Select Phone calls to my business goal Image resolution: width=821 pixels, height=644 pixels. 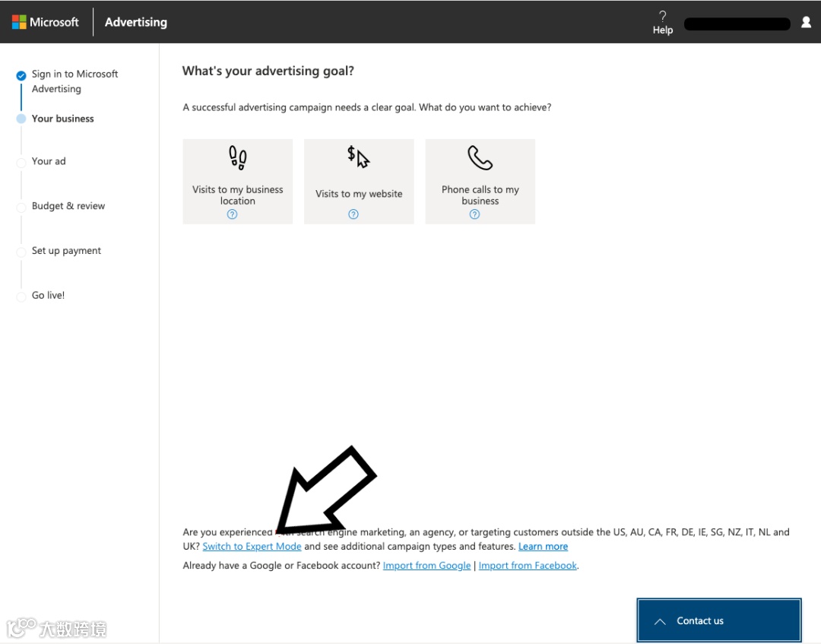click(480, 182)
